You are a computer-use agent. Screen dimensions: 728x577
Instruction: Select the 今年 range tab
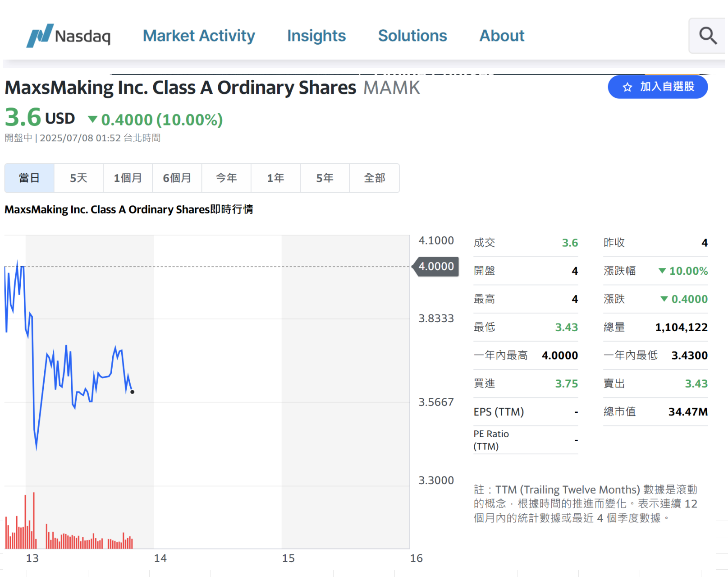226,178
